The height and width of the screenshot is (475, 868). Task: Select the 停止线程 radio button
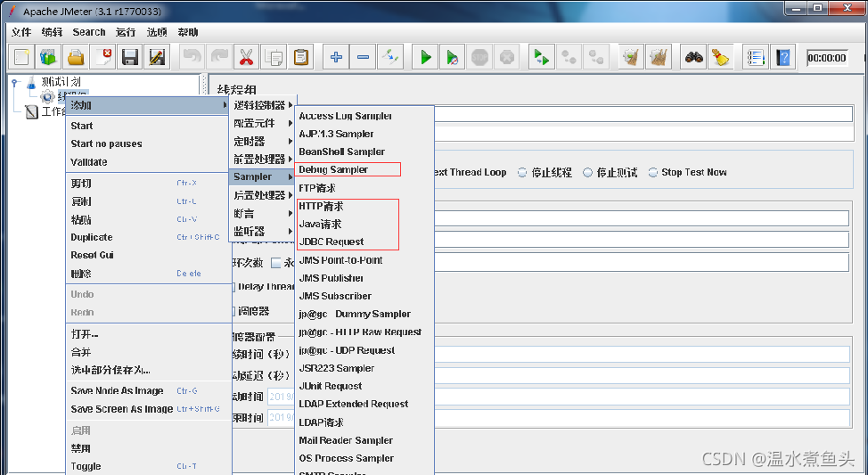[x=522, y=172]
